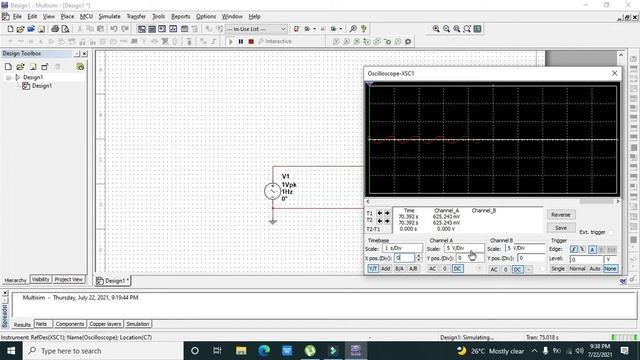The image size is (640, 360).
Task: Pause the running simulation
Action: [241, 42]
